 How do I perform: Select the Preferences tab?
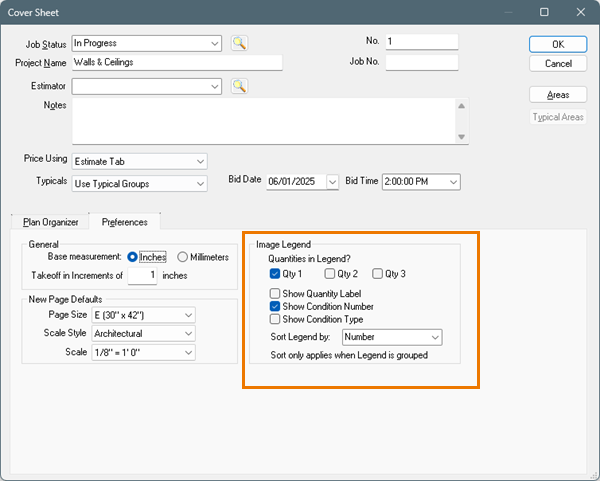click(124, 222)
